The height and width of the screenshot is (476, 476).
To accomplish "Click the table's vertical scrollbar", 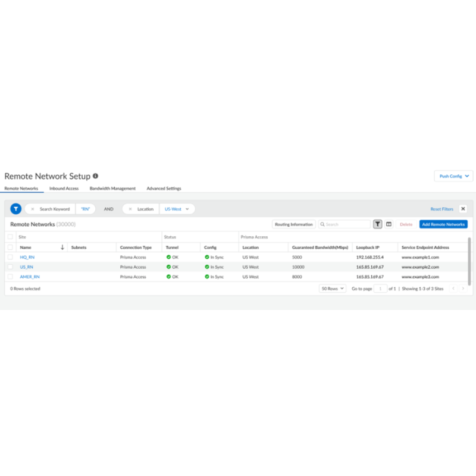I will 469,261.
